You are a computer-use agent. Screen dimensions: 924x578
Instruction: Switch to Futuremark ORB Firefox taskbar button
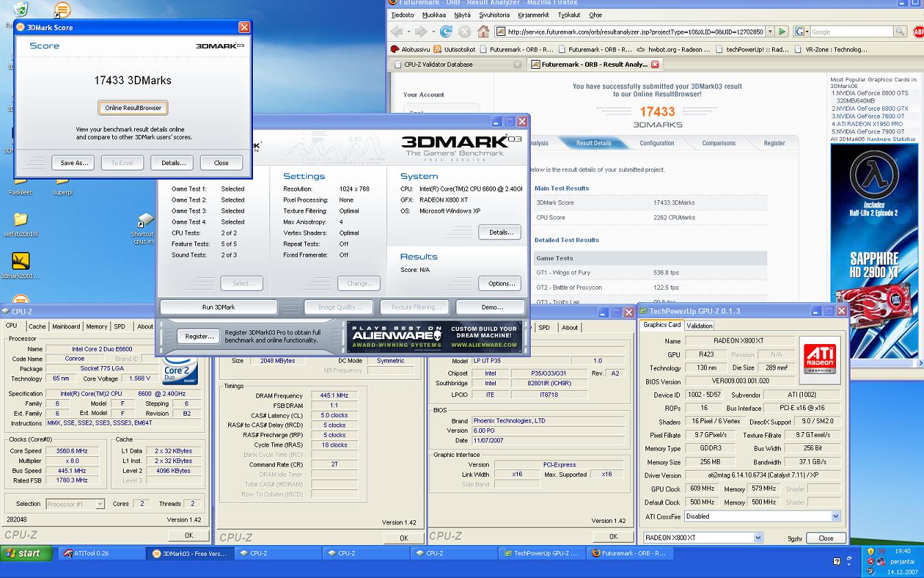tap(630, 553)
